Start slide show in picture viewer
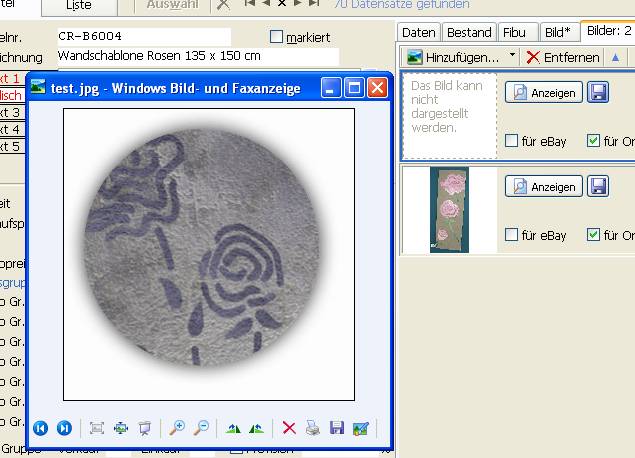635x458 pixels. [x=145, y=428]
